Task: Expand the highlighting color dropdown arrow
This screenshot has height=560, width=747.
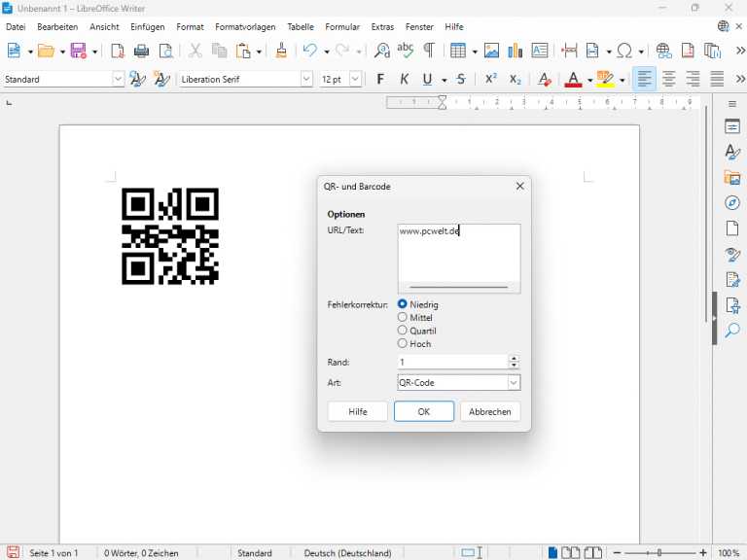Action: point(622,80)
